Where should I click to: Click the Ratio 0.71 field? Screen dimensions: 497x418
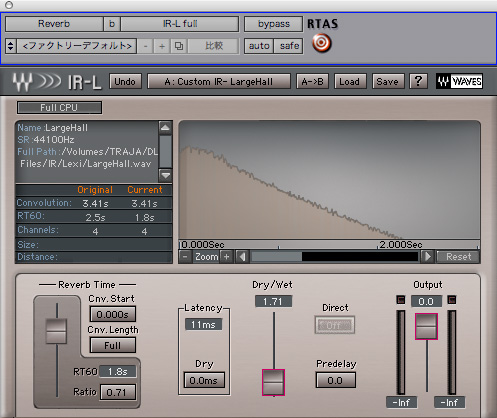[118, 392]
